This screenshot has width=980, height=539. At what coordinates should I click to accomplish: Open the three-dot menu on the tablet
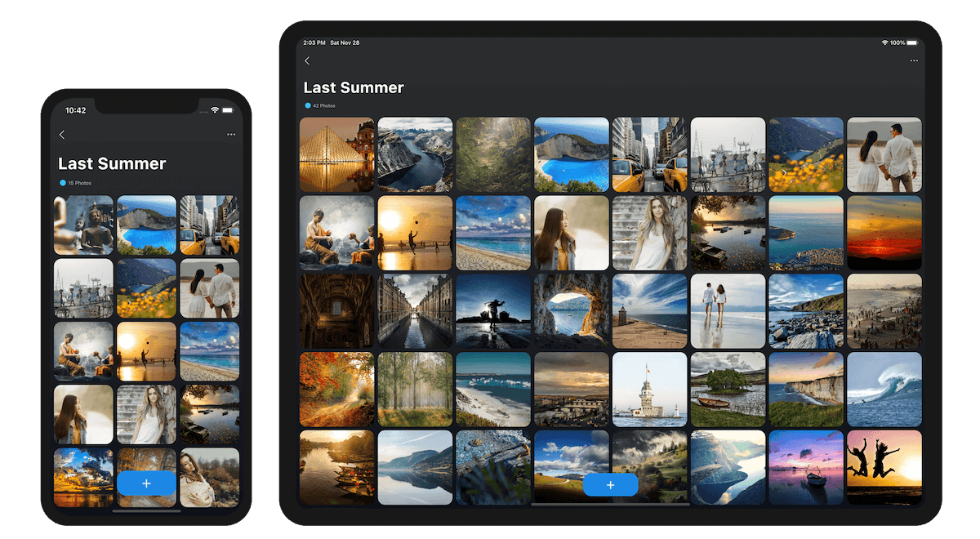[x=914, y=61]
